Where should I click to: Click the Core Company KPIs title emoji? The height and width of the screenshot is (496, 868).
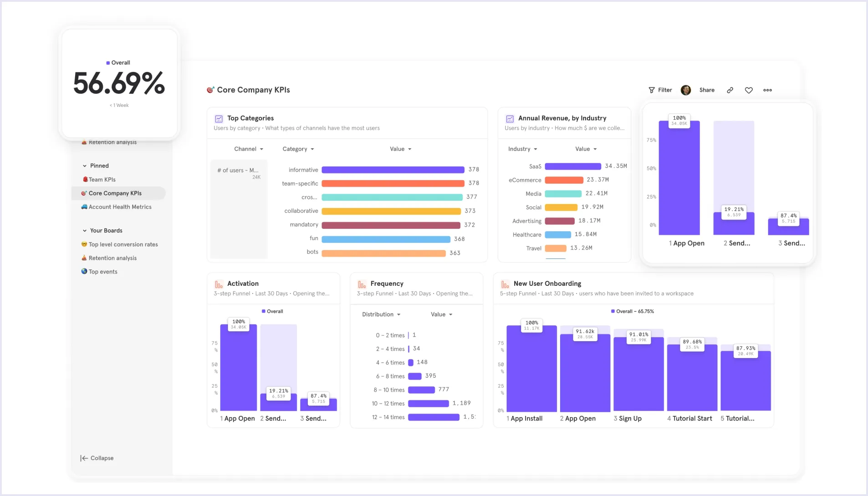210,90
